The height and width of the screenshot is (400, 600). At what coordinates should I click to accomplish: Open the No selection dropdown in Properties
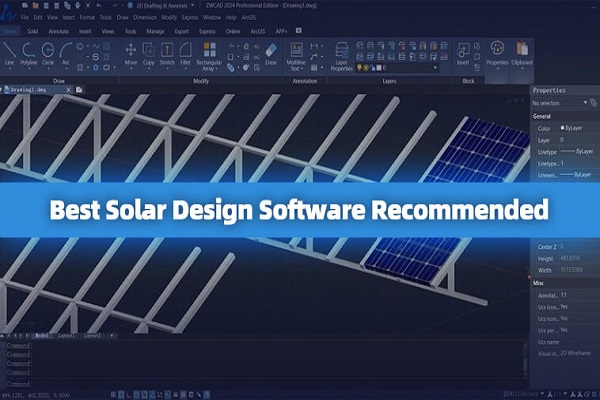click(x=585, y=103)
